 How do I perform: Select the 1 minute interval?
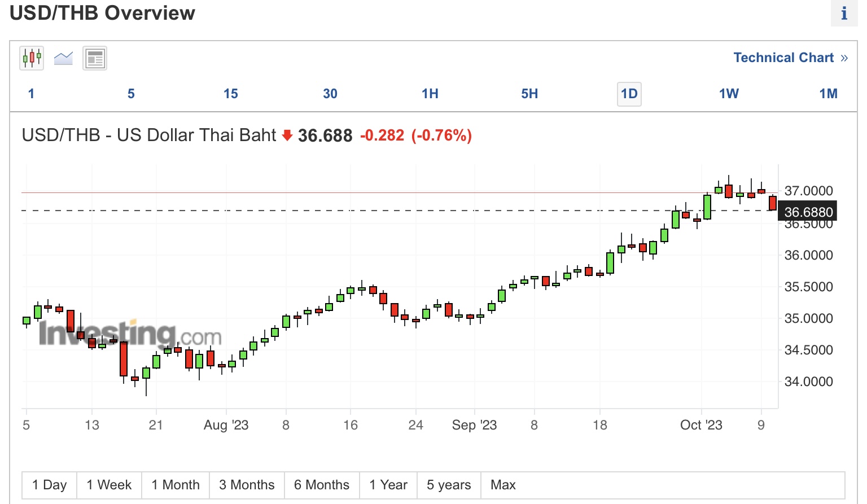31,94
